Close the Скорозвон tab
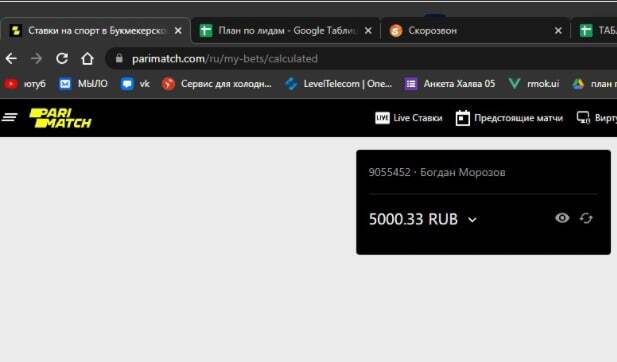Screen dimensions: 617x362 pos(558,31)
